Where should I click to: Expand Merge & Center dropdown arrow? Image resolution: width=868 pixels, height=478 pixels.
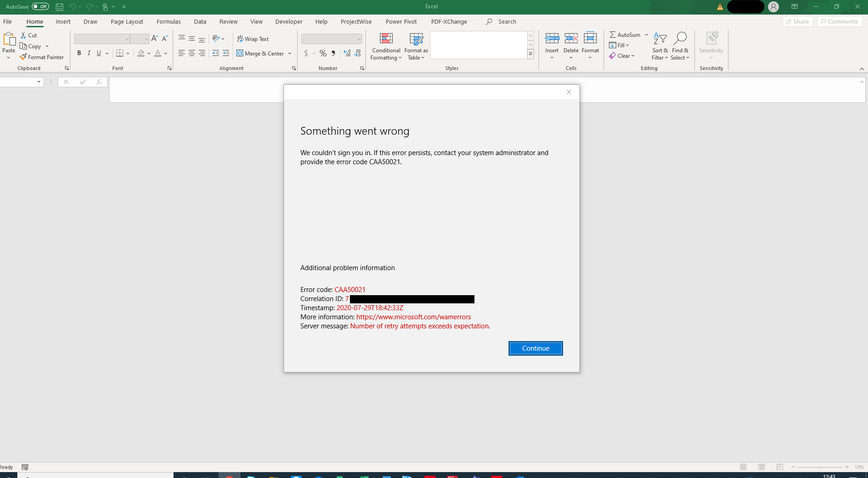289,53
